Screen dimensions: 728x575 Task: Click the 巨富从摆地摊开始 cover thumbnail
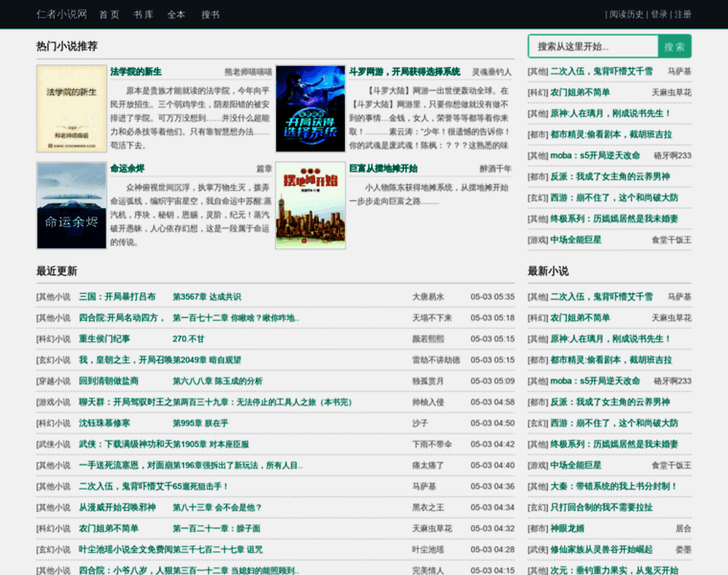(x=310, y=205)
